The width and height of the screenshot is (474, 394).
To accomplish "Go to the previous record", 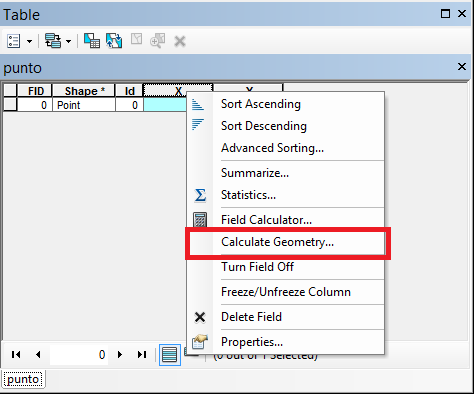I will 38,354.
